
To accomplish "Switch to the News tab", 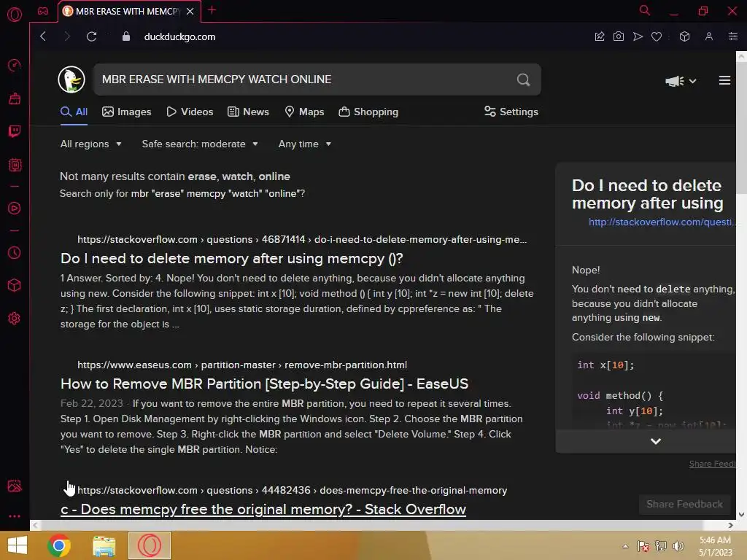I will [248, 112].
